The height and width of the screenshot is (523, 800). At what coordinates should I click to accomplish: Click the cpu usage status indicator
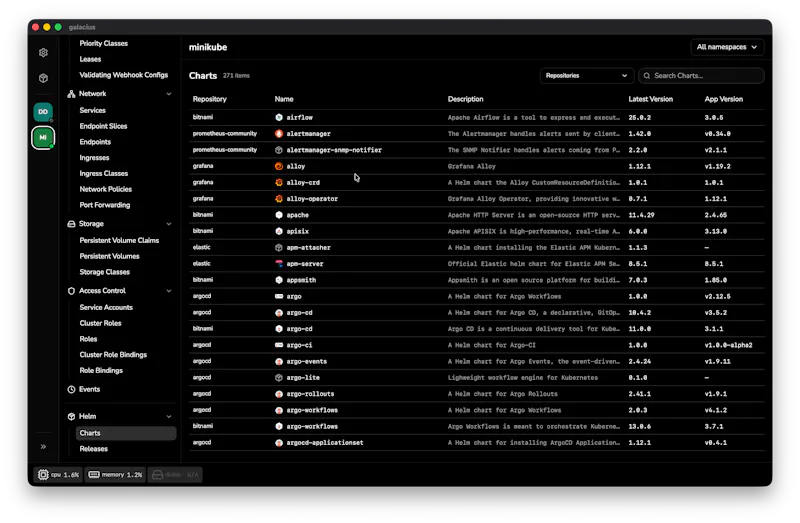pos(58,475)
